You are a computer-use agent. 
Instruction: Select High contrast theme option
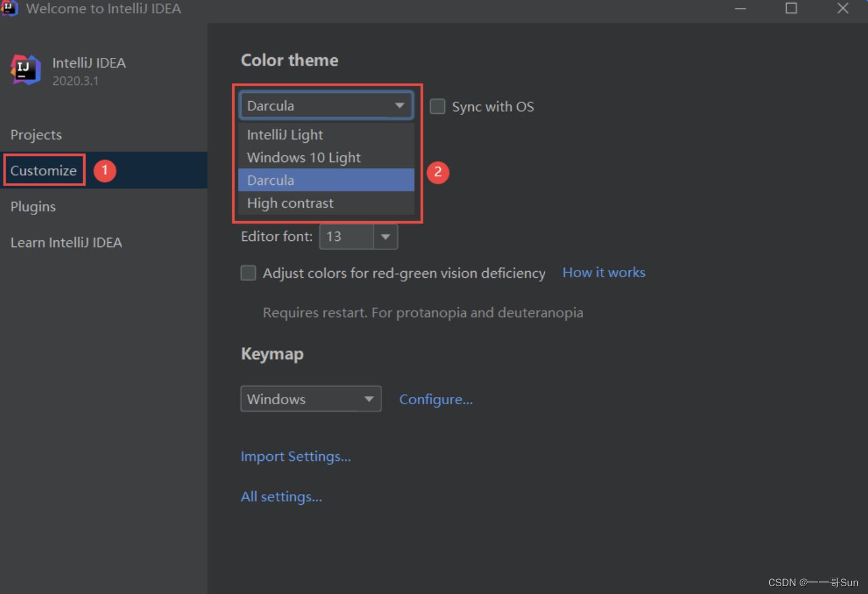pyautogui.click(x=326, y=203)
